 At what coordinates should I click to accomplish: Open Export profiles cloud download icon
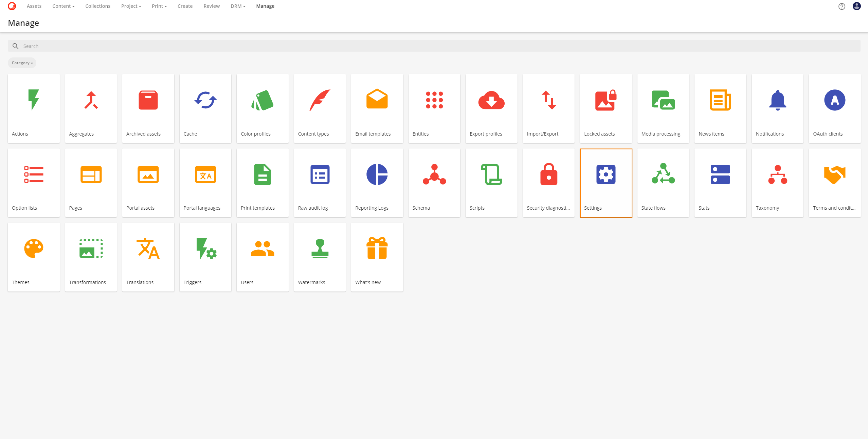[491, 100]
